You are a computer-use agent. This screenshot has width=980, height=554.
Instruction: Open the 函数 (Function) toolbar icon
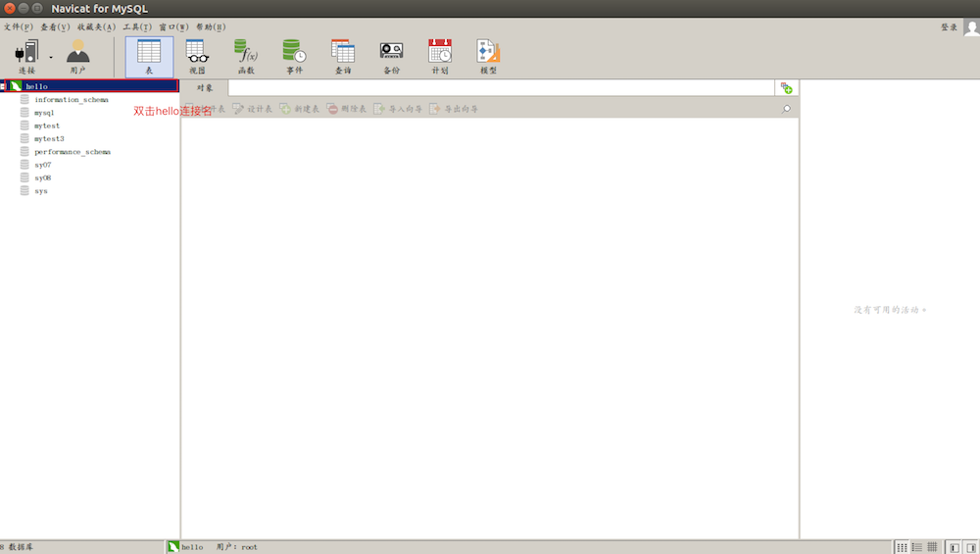(246, 57)
